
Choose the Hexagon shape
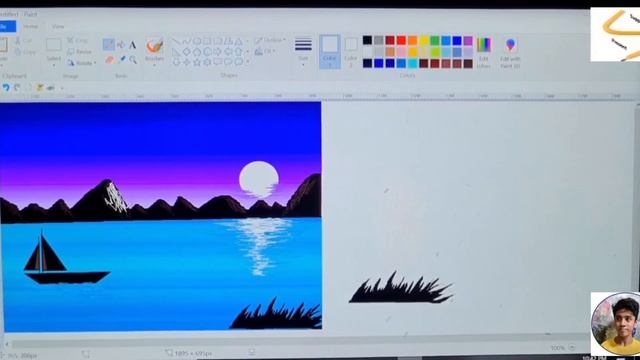pyautogui.click(x=207, y=52)
